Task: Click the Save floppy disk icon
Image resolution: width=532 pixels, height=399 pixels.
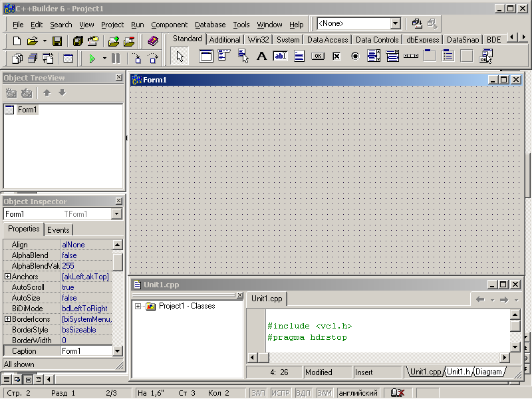Action: click(57, 41)
